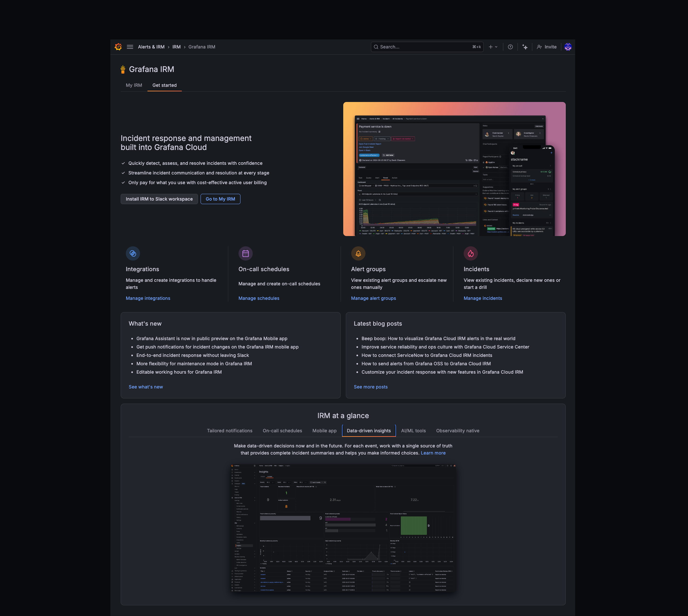Screen dimensions: 688x616
Task: Select the Observability native tab
Action: coord(458,431)
